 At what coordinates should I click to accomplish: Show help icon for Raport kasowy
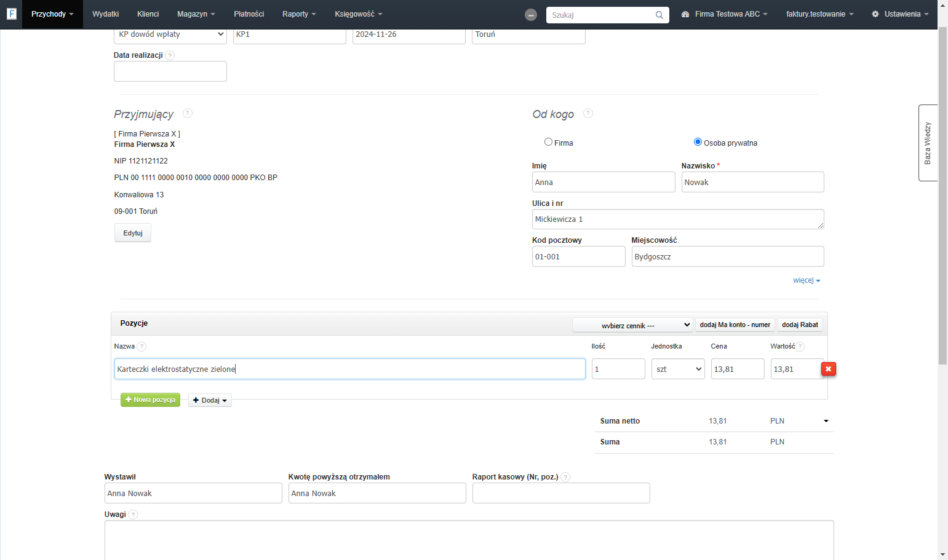(x=565, y=477)
